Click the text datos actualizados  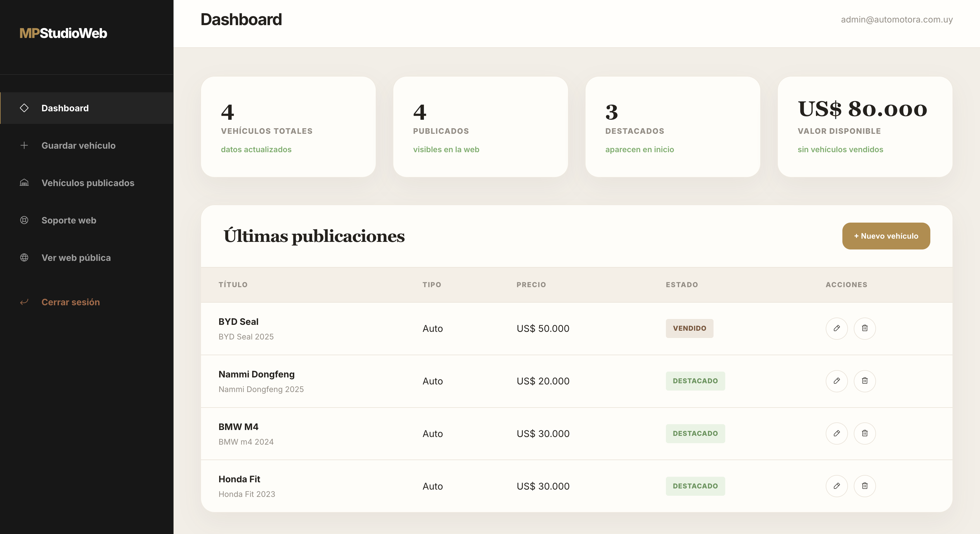click(256, 150)
